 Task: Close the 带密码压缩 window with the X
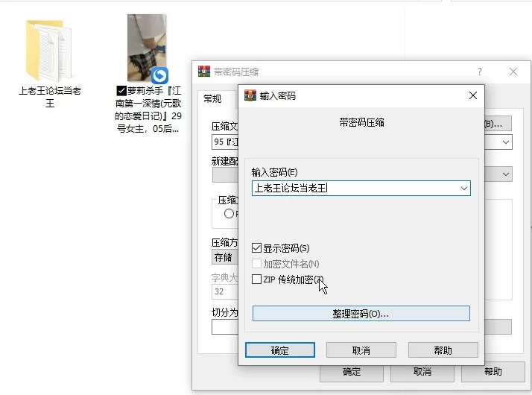point(513,72)
